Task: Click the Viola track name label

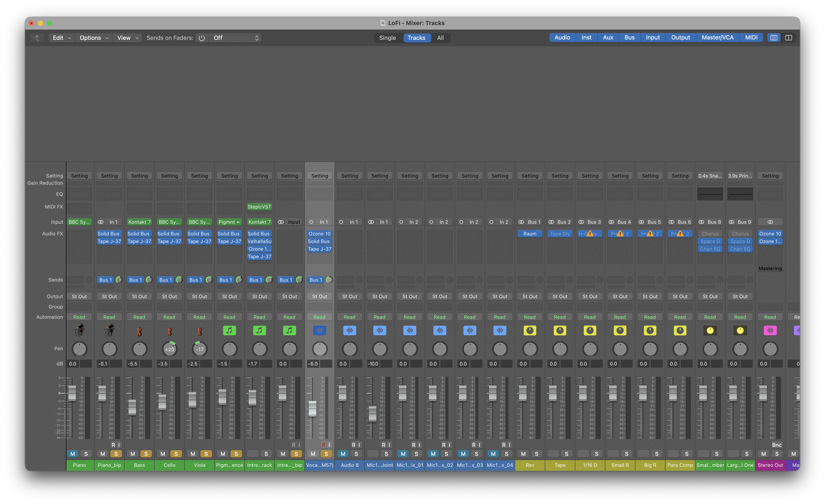Action: [x=200, y=465]
